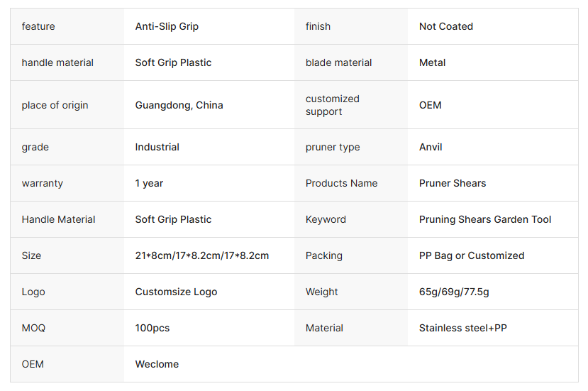
Task: Click the '65g/69g/77.5g' weight value
Action: pyautogui.click(x=454, y=292)
